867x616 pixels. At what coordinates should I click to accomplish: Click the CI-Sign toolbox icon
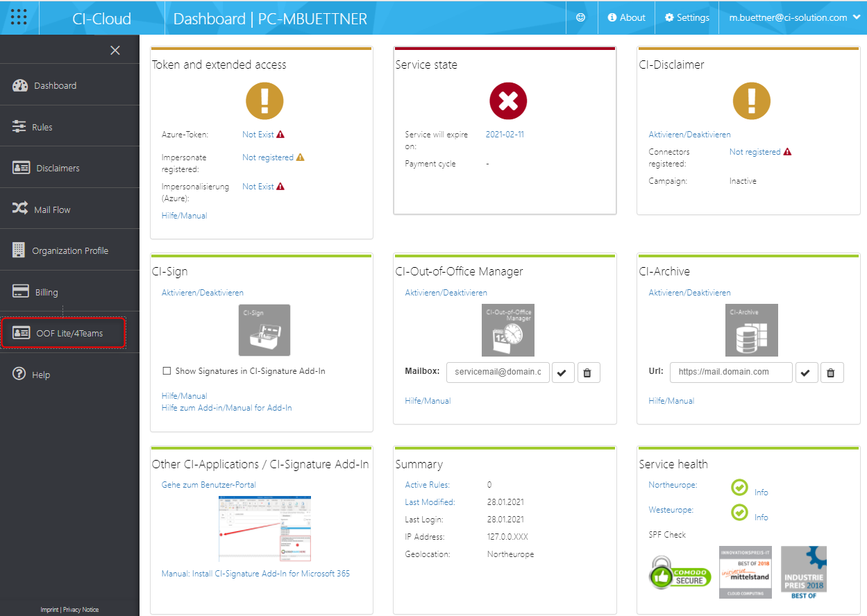point(264,330)
